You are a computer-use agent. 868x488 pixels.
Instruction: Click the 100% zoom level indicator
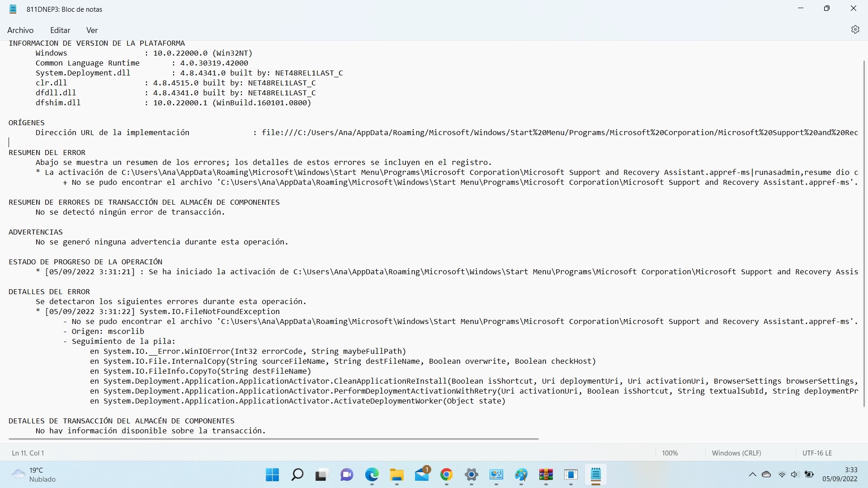(x=670, y=453)
